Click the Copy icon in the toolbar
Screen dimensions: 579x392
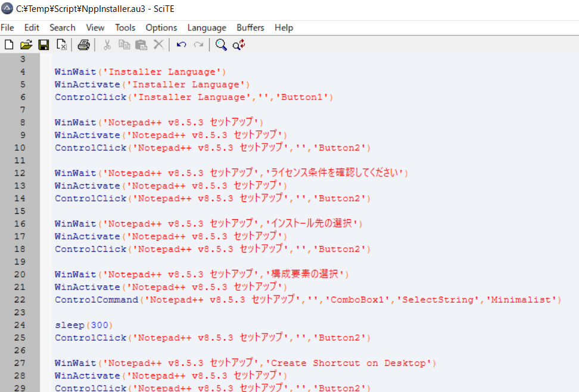124,45
